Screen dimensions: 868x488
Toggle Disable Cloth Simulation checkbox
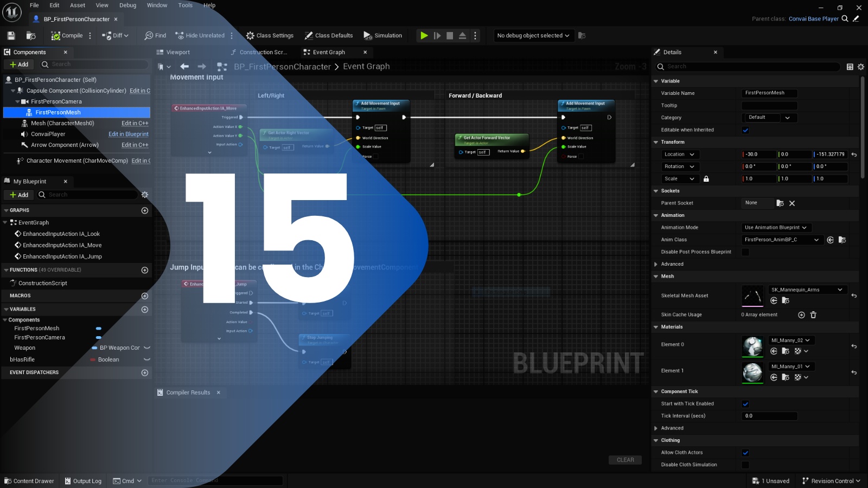(745, 465)
